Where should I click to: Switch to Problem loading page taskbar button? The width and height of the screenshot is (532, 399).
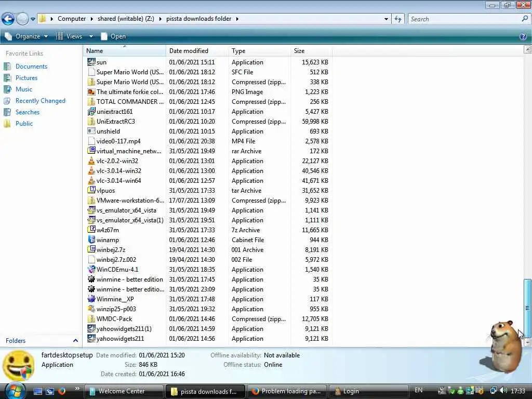tap(286, 391)
